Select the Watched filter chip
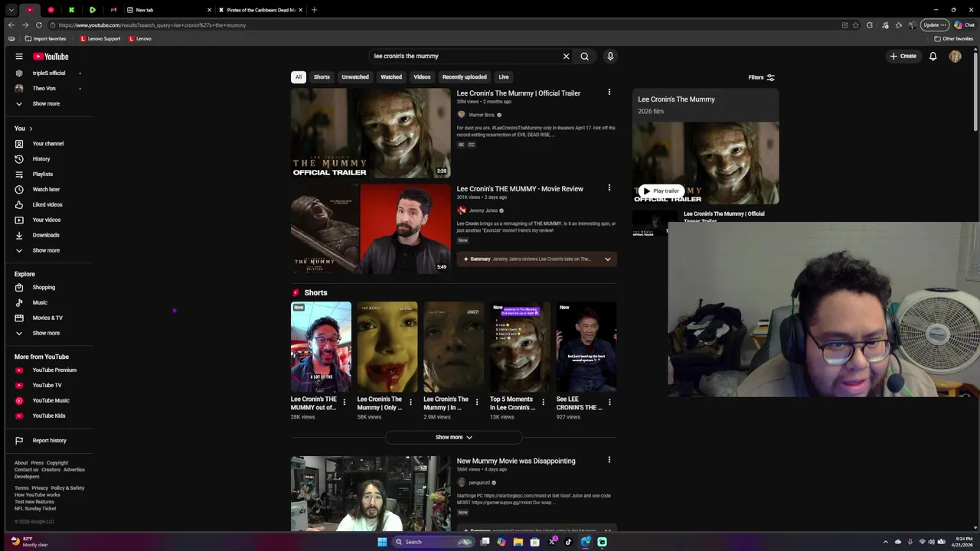Image resolution: width=980 pixels, height=551 pixels. (x=391, y=77)
